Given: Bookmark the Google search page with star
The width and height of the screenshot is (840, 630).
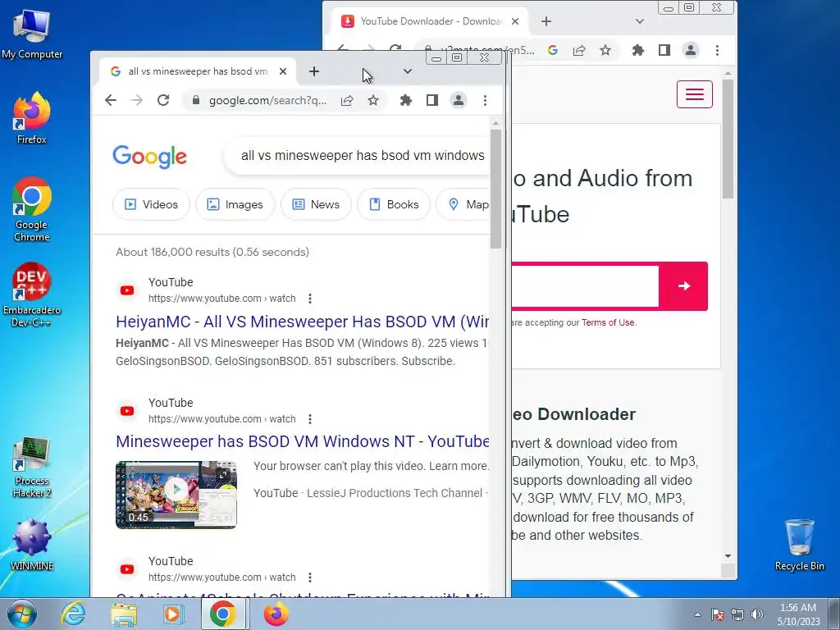Looking at the screenshot, I should pos(373,100).
